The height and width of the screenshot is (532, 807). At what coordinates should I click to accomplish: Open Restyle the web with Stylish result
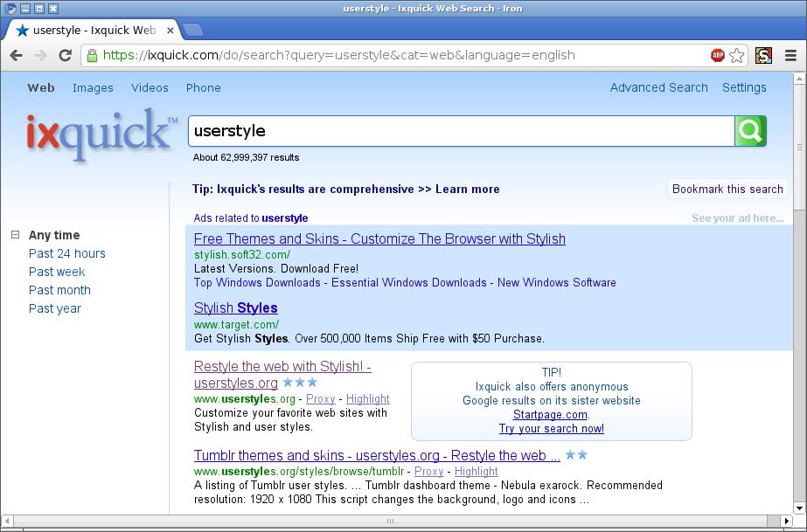[x=282, y=374]
